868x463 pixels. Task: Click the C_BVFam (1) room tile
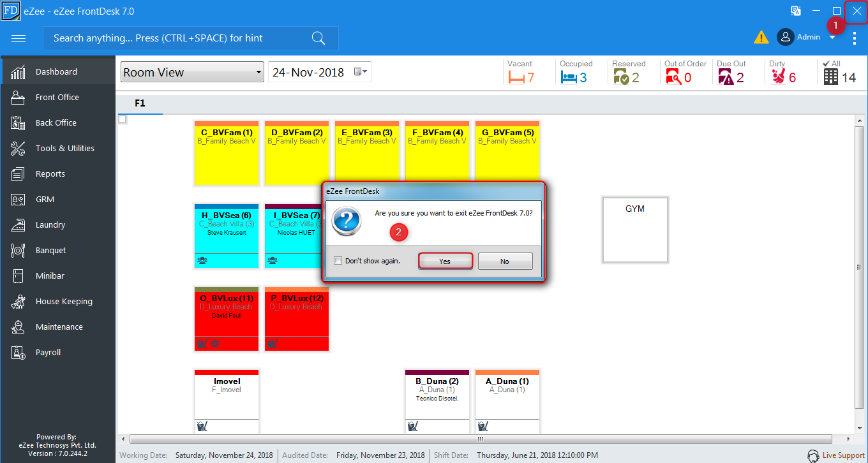pos(227,153)
